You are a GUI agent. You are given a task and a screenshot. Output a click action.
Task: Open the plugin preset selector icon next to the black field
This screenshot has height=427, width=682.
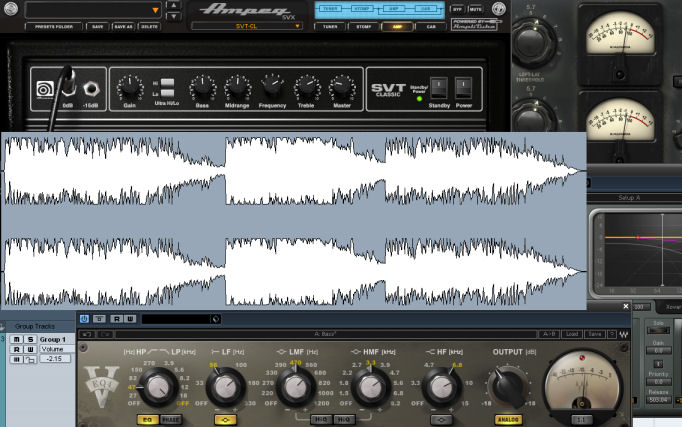pyautogui.click(x=216, y=319)
